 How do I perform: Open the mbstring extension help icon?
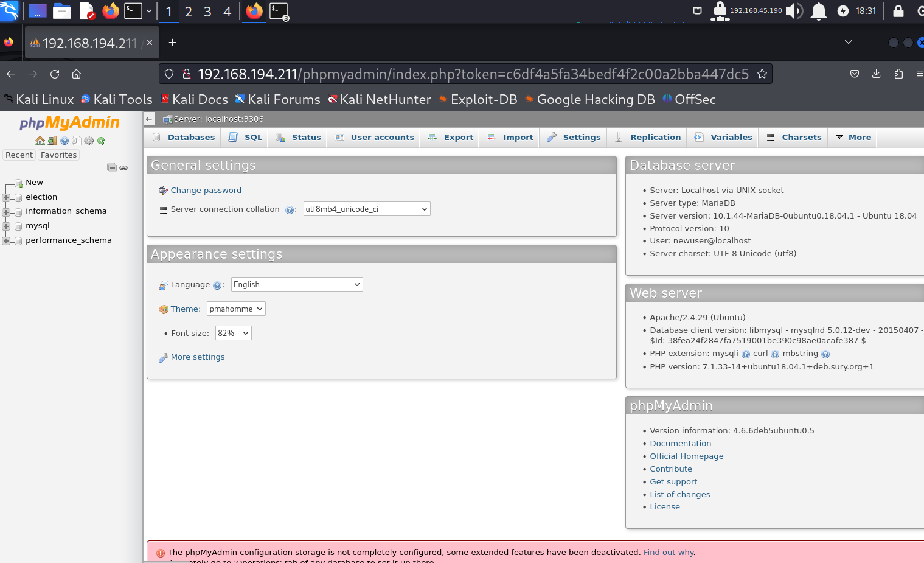(x=825, y=354)
